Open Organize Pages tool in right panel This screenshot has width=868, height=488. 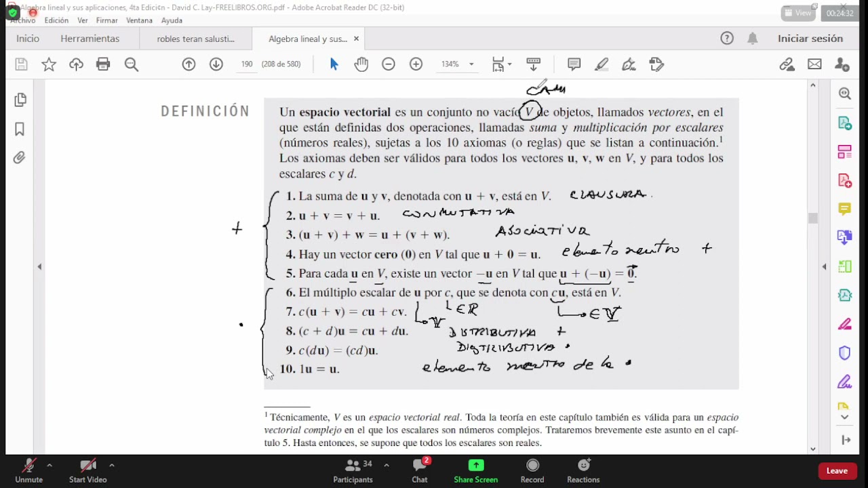845,152
